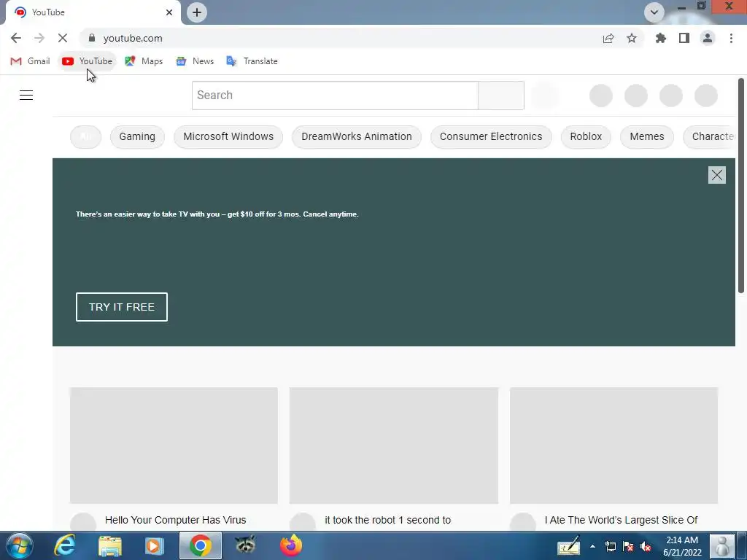Toggle the Chrome side panel icon
Screen dimensions: 747x560
[684, 38]
